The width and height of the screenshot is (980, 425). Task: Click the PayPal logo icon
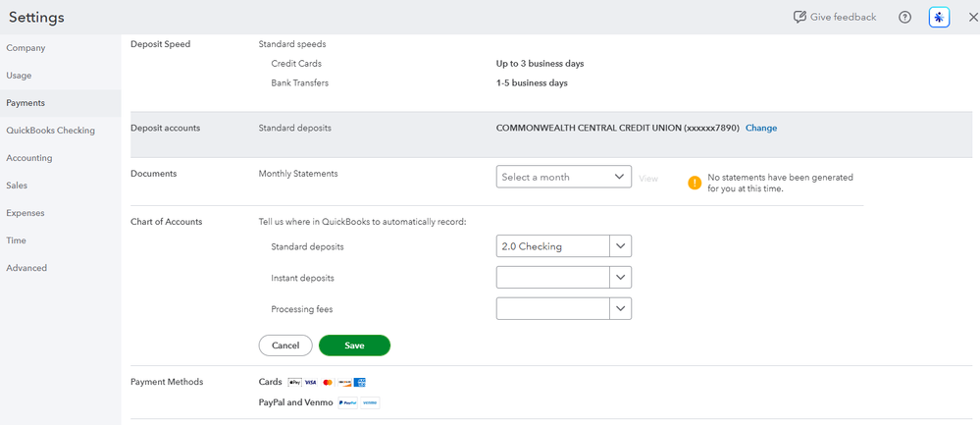(347, 402)
